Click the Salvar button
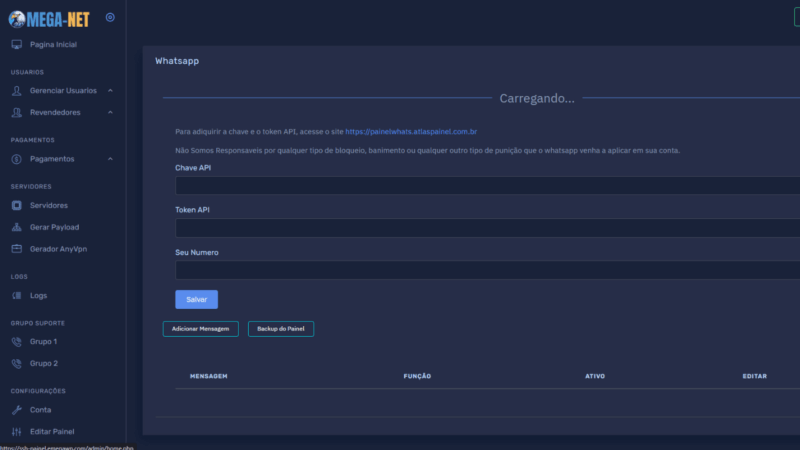Image resolution: width=800 pixels, height=450 pixels. pyautogui.click(x=196, y=299)
